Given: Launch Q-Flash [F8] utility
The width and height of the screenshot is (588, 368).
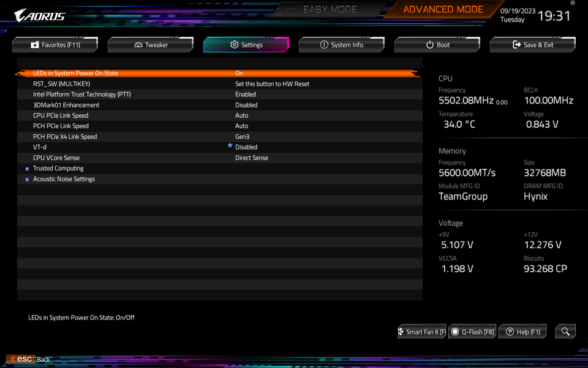Looking at the screenshot, I should pos(472,332).
